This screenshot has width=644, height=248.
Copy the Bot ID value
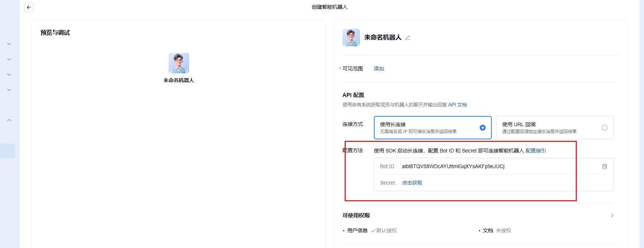[x=605, y=167]
